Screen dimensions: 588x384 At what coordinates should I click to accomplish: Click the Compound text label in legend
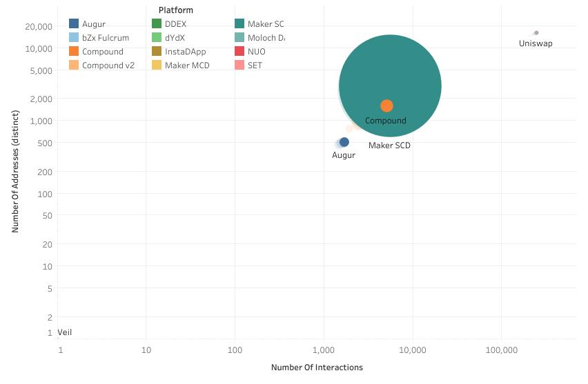point(102,52)
